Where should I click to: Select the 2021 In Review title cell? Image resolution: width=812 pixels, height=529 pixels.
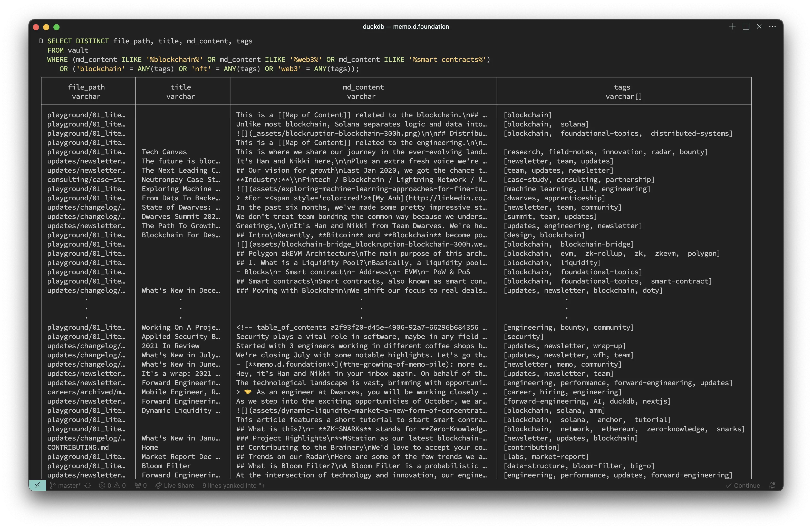coord(170,346)
